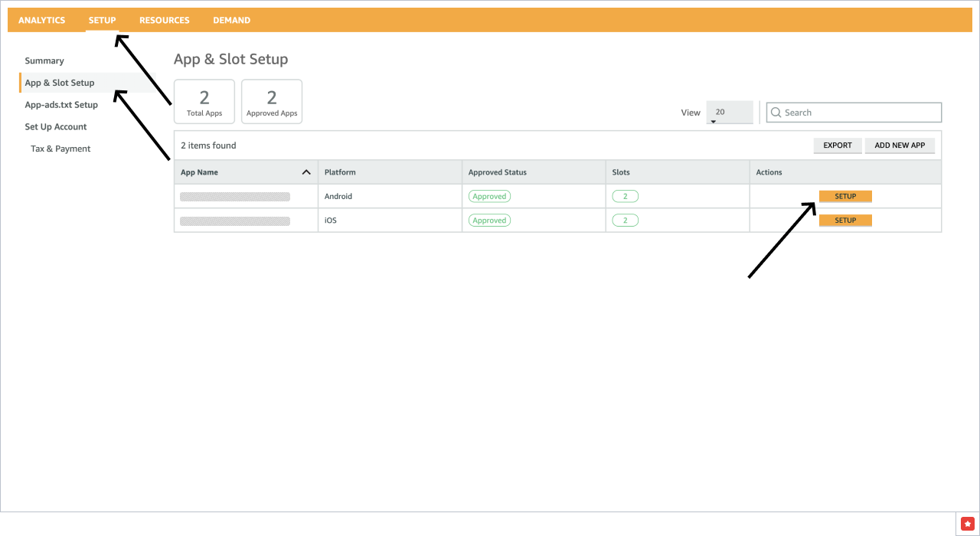Click the search magnifier icon
Viewport: 980px width, 536px height.
click(x=776, y=112)
